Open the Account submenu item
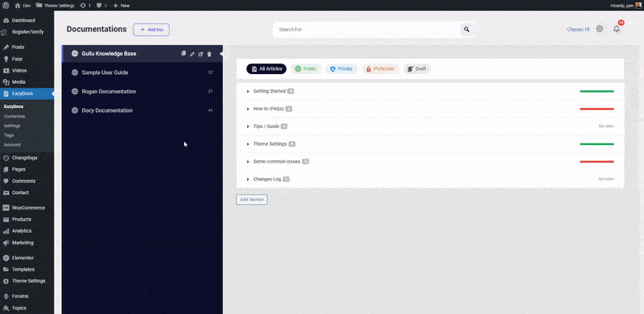The height and width of the screenshot is (314, 644). click(x=12, y=145)
